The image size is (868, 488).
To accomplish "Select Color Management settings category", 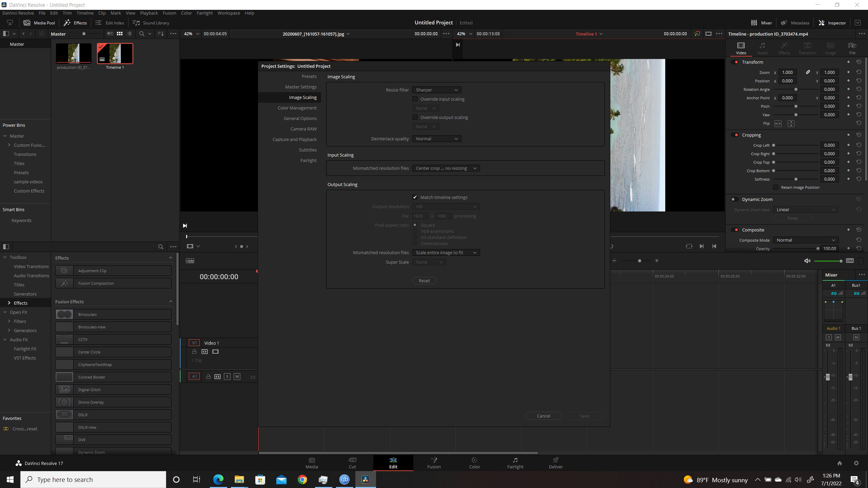I will tap(297, 108).
